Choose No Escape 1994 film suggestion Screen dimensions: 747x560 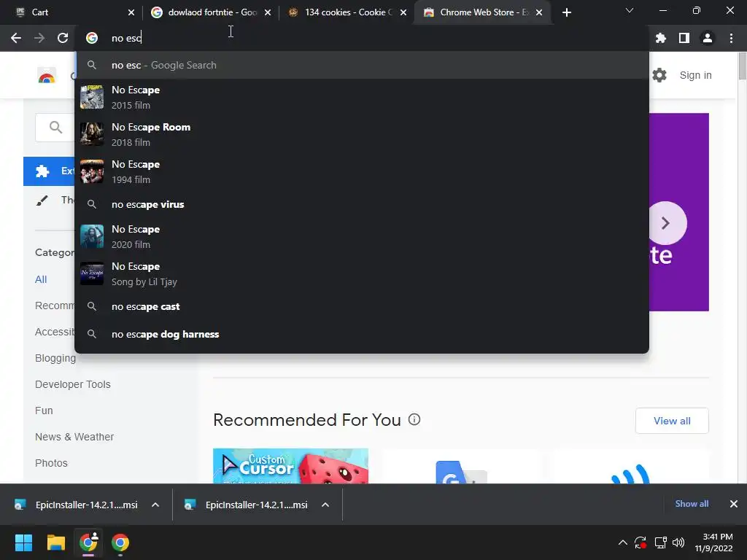click(362, 171)
